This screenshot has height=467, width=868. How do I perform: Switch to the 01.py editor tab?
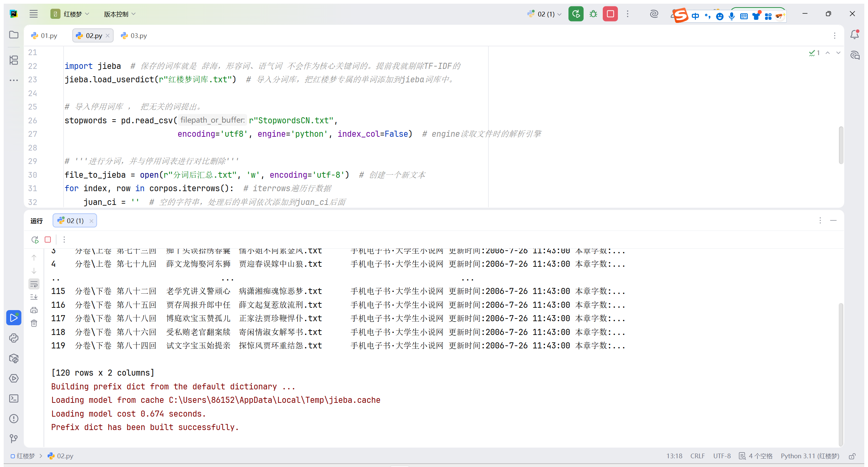tap(44, 36)
